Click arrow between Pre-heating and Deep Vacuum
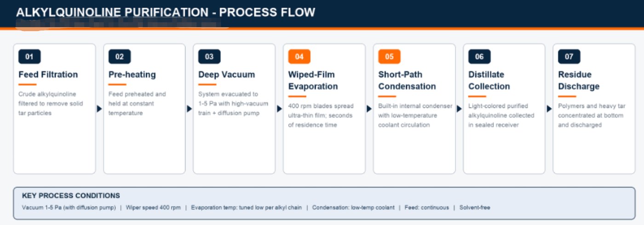 click(x=189, y=109)
